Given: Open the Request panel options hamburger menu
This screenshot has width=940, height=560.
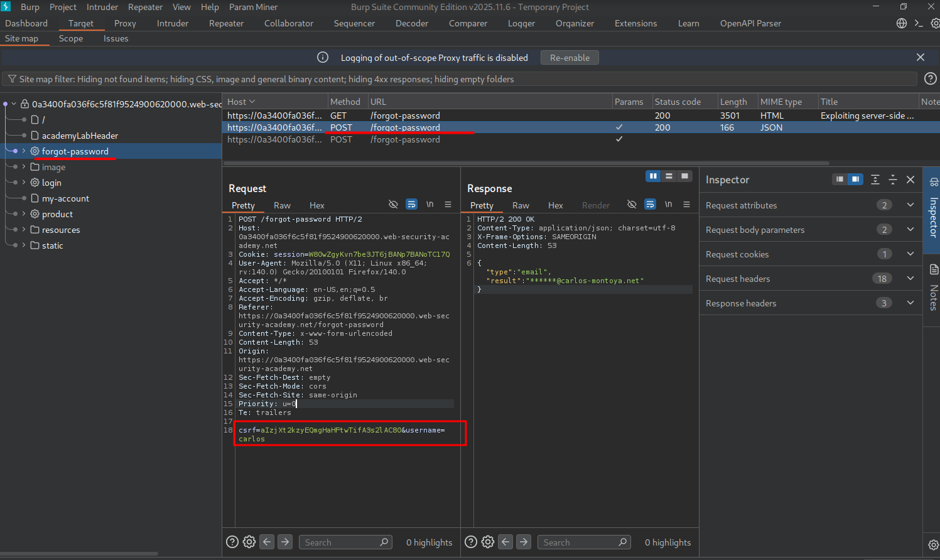Looking at the screenshot, I should pyautogui.click(x=448, y=204).
